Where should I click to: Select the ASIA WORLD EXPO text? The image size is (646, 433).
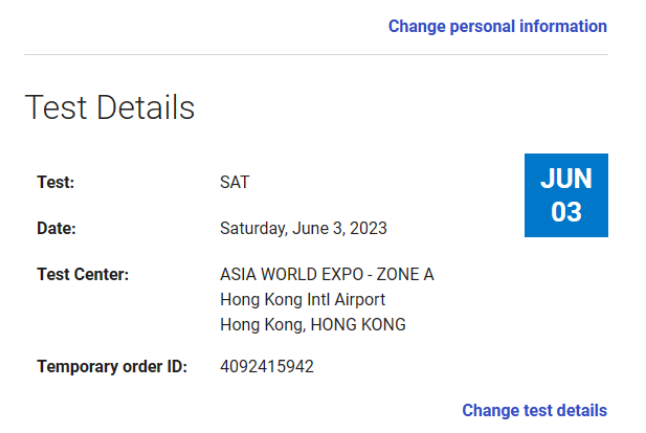[x=291, y=274]
